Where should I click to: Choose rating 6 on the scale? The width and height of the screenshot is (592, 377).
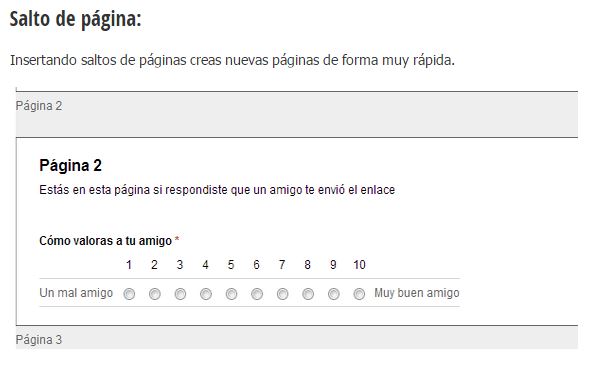257,294
